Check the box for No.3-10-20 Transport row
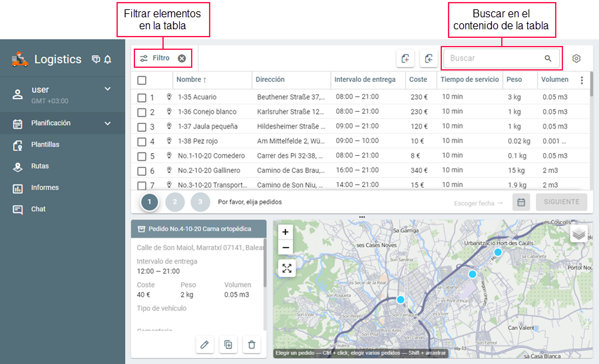Viewport: 599px width, 364px height. [x=142, y=186]
